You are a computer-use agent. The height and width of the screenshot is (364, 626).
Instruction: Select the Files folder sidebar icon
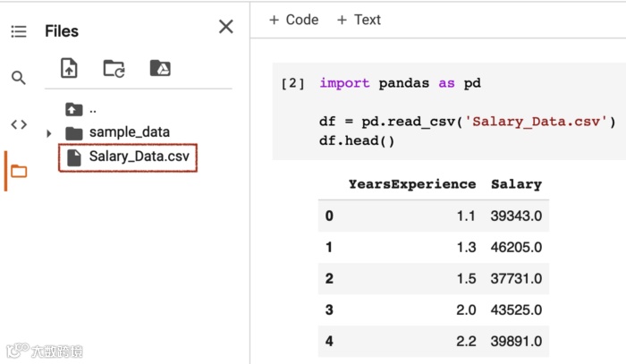pyautogui.click(x=19, y=171)
